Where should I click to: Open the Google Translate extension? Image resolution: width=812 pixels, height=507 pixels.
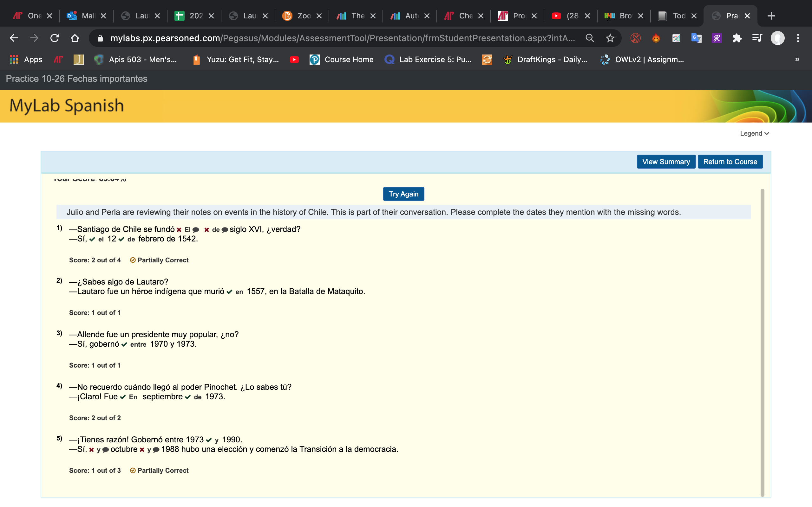pyautogui.click(x=696, y=38)
